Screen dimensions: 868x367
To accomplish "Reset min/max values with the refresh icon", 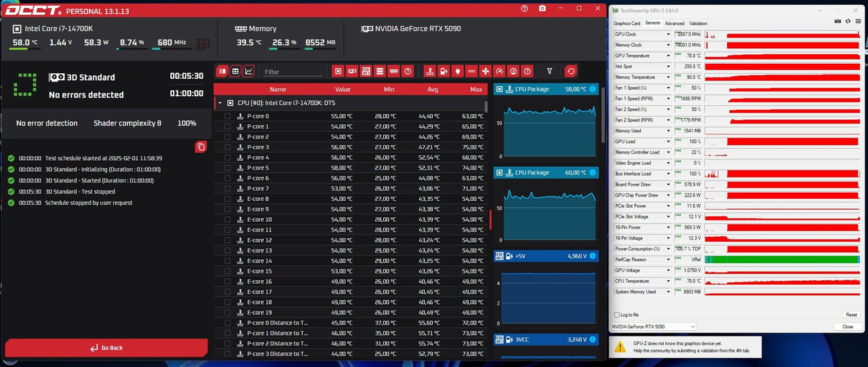I will 570,71.
